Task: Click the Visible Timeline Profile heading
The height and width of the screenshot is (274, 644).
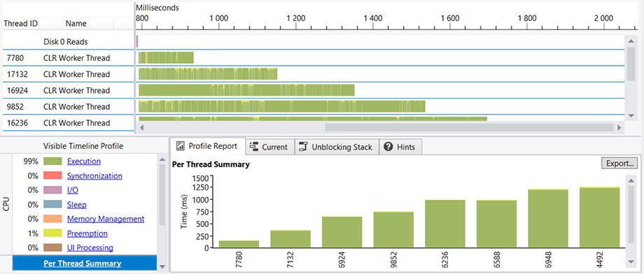Action: (83, 146)
